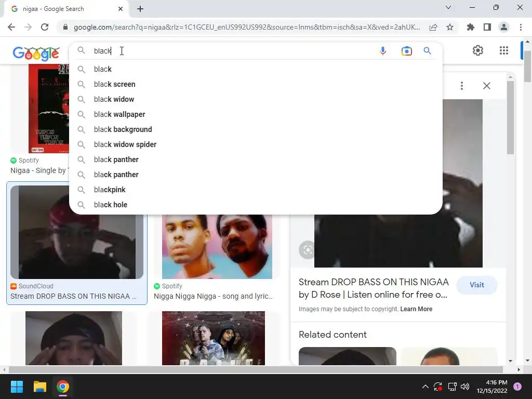Pick 'black widow spider' suggestion
The width and height of the screenshot is (532, 399).
pos(256,144)
